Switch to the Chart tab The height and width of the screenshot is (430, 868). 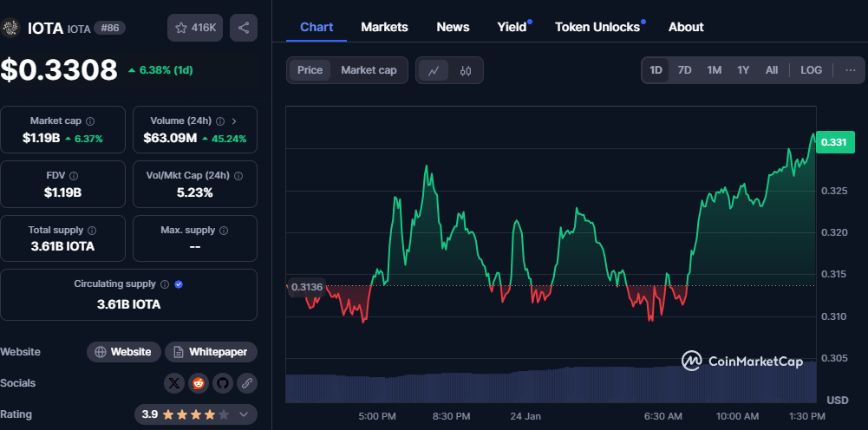pyautogui.click(x=317, y=27)
